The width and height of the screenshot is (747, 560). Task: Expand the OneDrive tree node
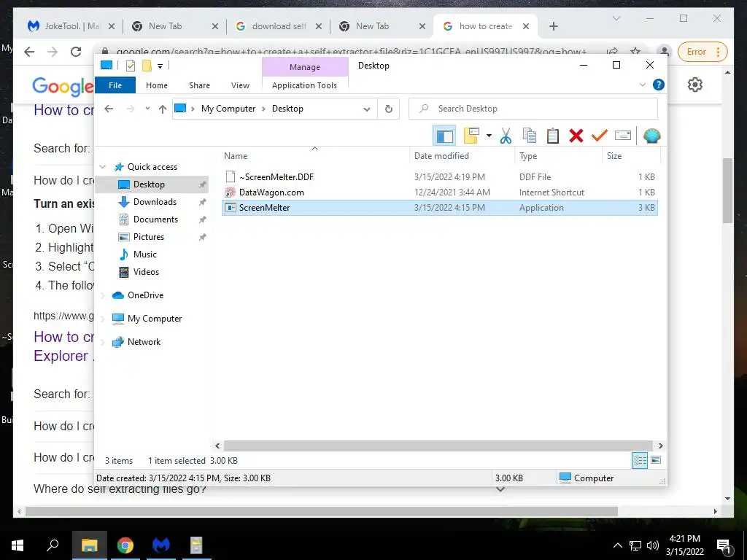tap(102, 296)
